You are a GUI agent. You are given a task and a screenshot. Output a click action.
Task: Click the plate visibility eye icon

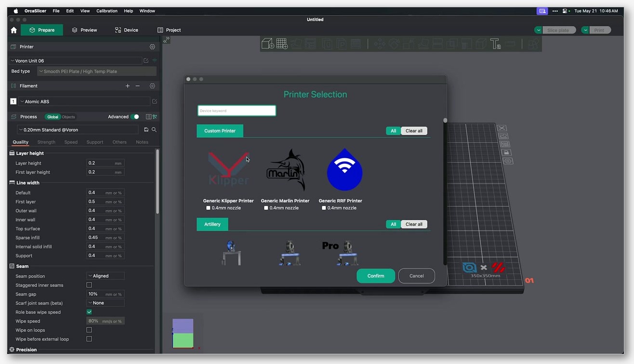tap(508, 161)
